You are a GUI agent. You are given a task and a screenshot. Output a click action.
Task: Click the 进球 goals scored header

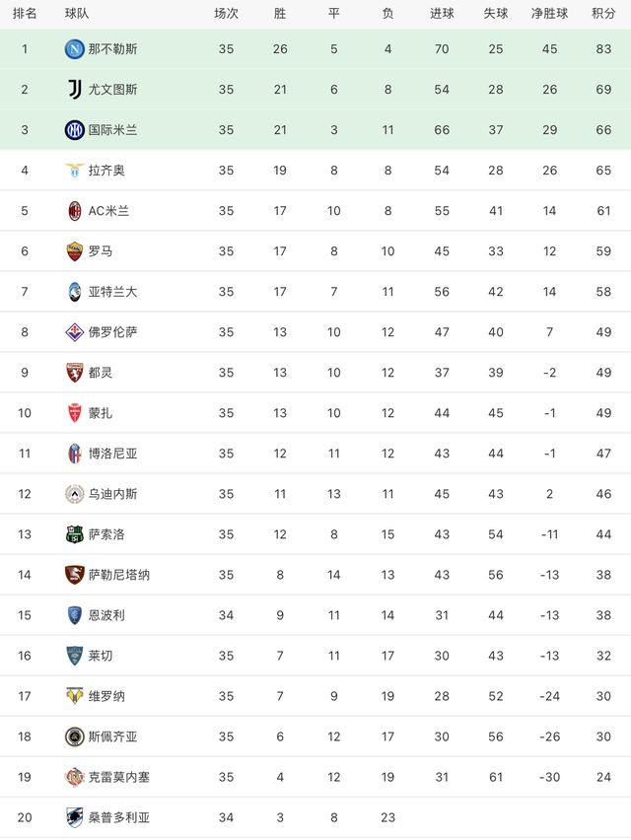pos(442,13)
